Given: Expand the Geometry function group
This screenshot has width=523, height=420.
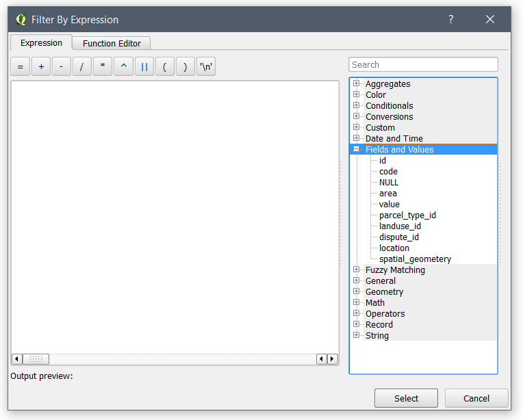Looking at the screenshot, I should click(356, 292).
